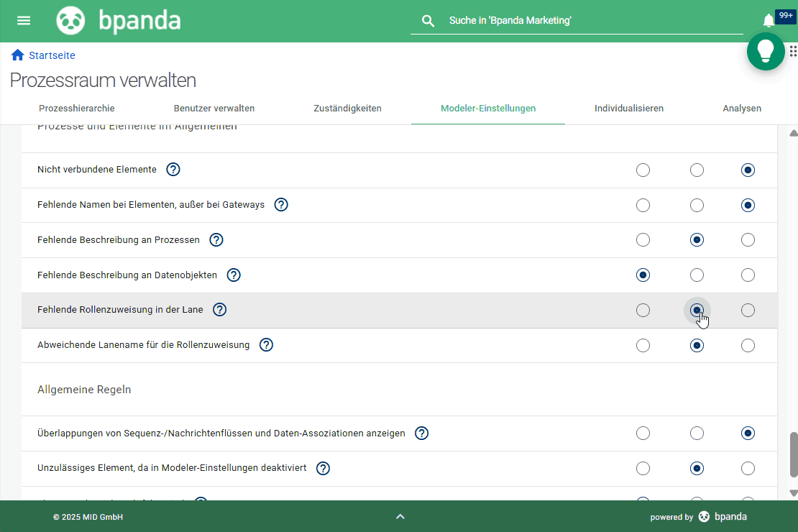Go to the Startseite breadcrumb link
Viewport: 798px width, 532px height.
coord(52,55)
